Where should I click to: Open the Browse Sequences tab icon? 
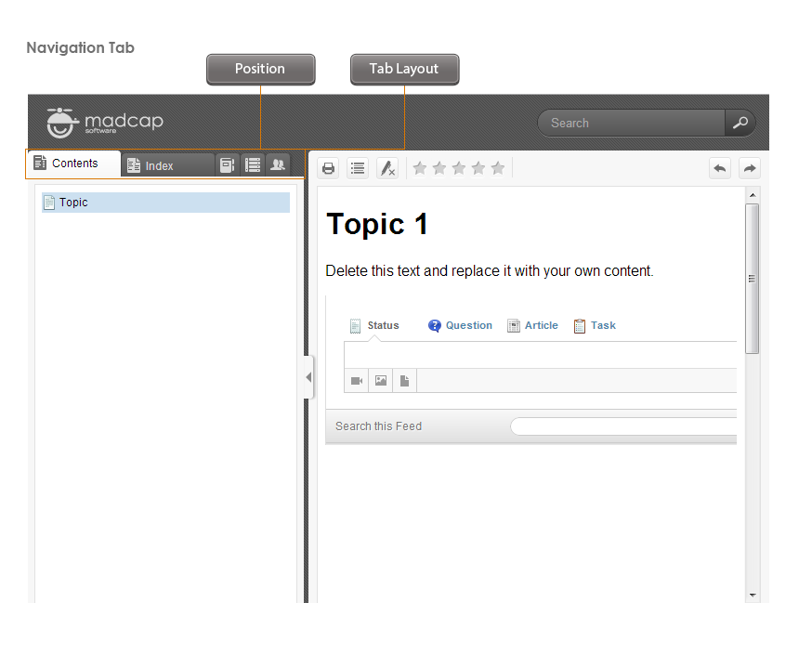[252, 165]
